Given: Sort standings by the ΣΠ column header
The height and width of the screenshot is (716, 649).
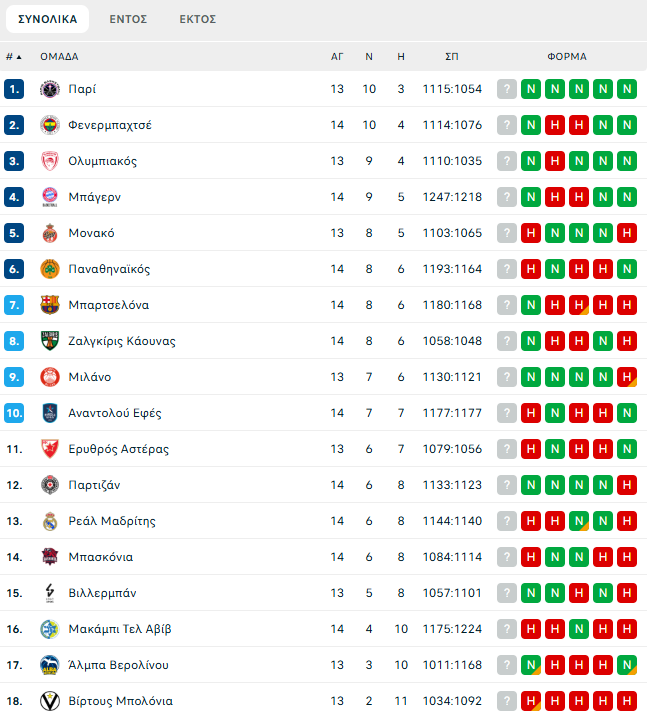Looking at the screenshot, I should (452, 57).
